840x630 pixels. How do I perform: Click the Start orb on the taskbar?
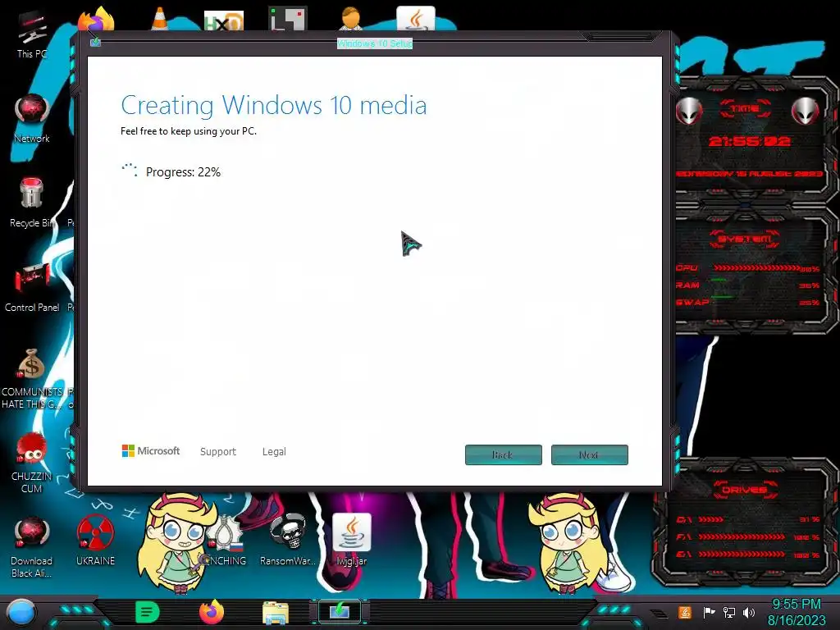(x=21, y=612)
